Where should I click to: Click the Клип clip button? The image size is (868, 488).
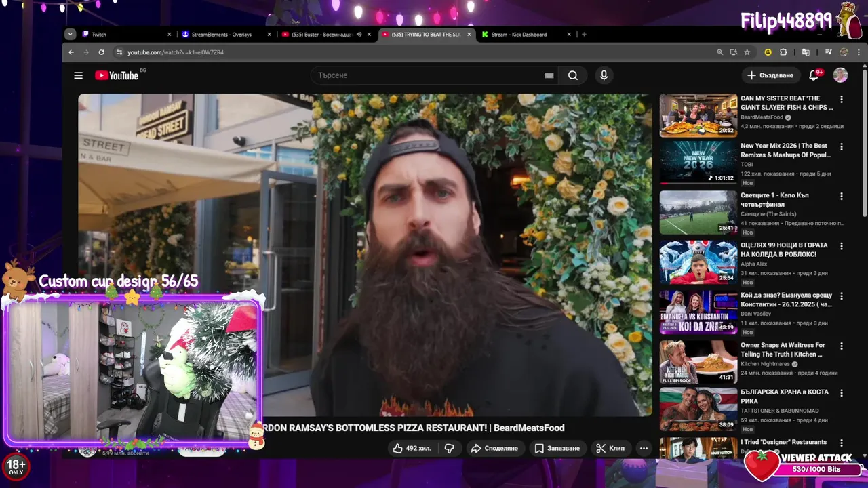tap(610, 448)
